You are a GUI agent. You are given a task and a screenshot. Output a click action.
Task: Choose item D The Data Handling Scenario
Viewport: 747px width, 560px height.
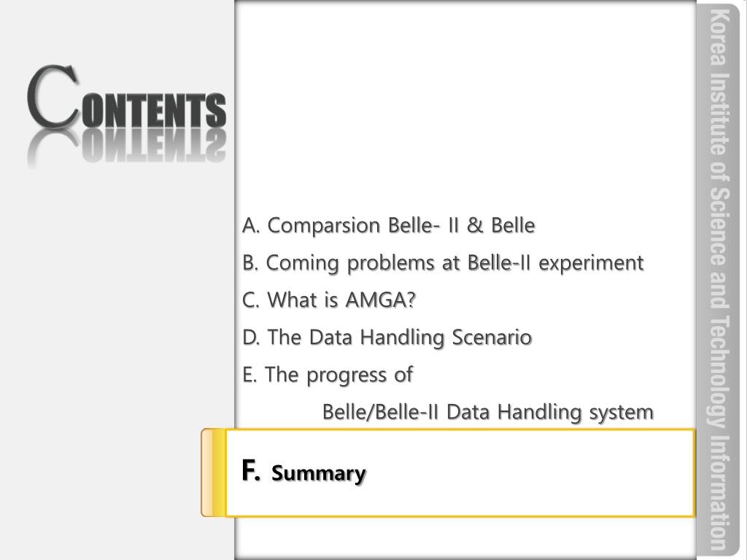[387, 337]
